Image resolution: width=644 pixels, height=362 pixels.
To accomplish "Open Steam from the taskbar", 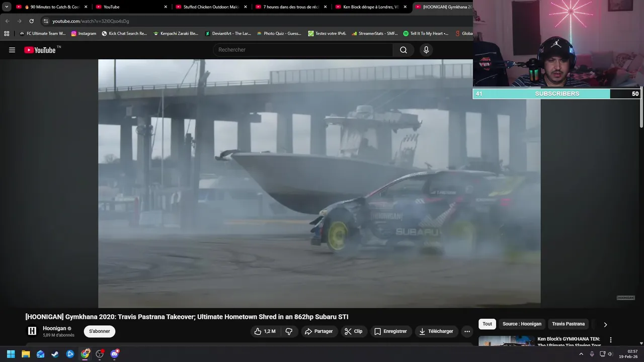I will click(x=55, y=354).
